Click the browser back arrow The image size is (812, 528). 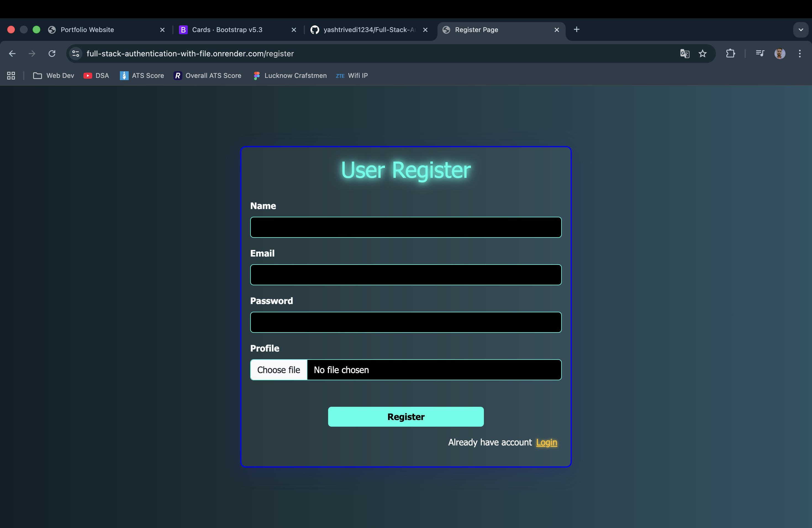tap(12, 54)
